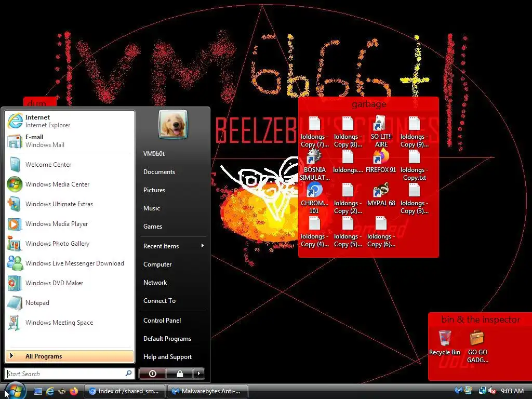532x399 pixels.
Task: Open network status tray icon
Action: 482,391
